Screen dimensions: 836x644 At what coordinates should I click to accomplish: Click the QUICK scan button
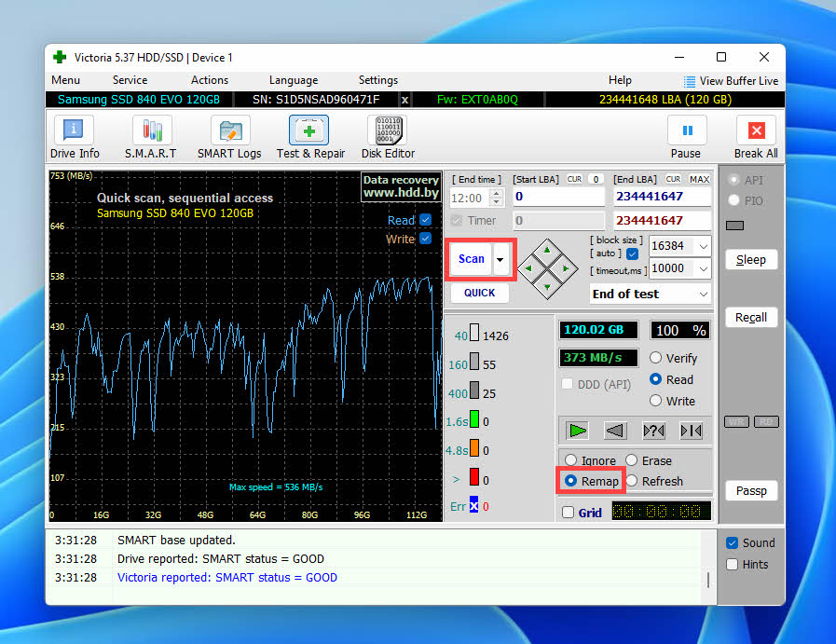click(479, 293)
